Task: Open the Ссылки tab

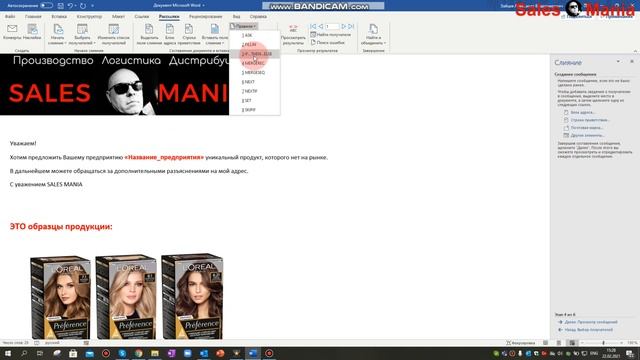Action: pos(142,17)
